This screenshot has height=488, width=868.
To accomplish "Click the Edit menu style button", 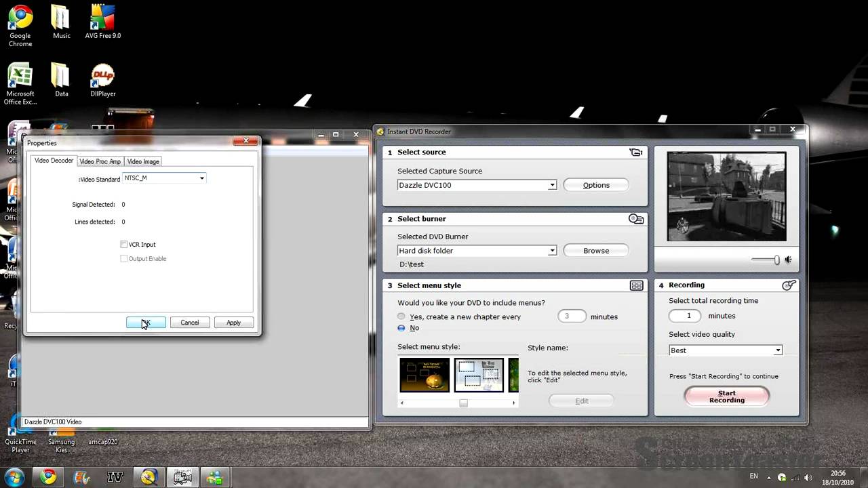I will click(x=582, y=401).
